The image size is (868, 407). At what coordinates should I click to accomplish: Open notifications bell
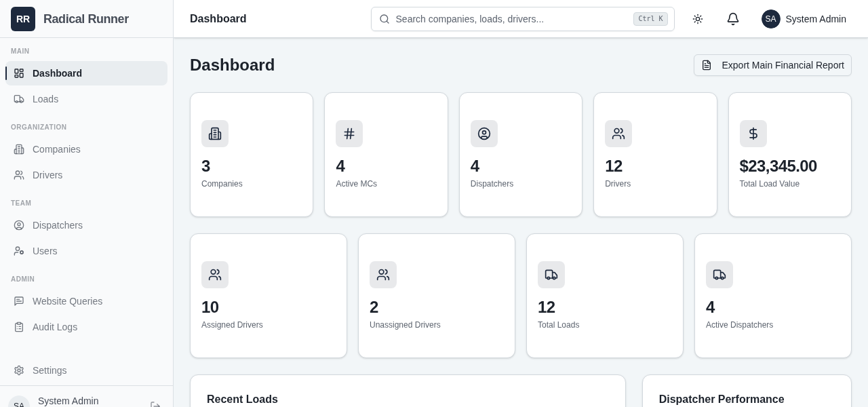tap(733, 19)
